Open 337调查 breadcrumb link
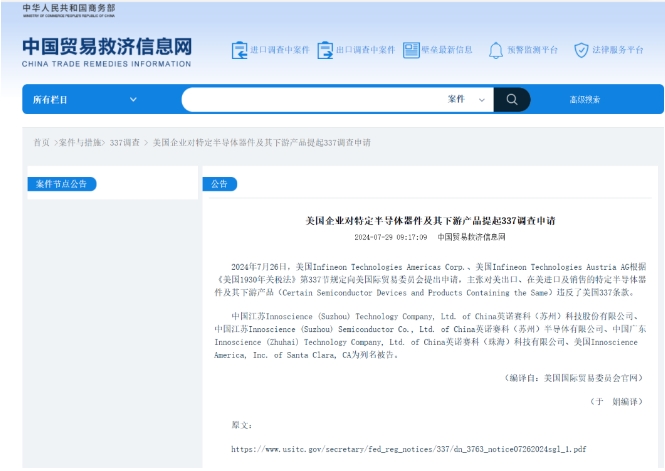 125,143
